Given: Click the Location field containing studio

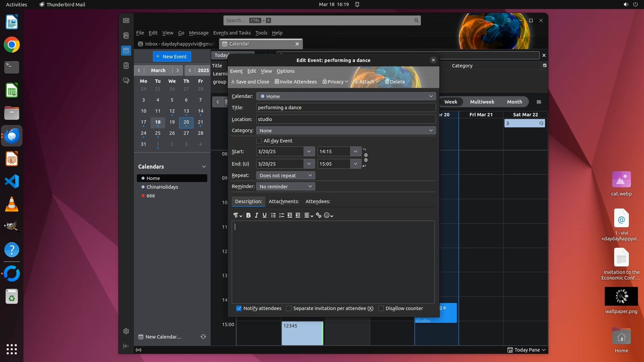Looking at the screenshot, I should coord(346,119).
